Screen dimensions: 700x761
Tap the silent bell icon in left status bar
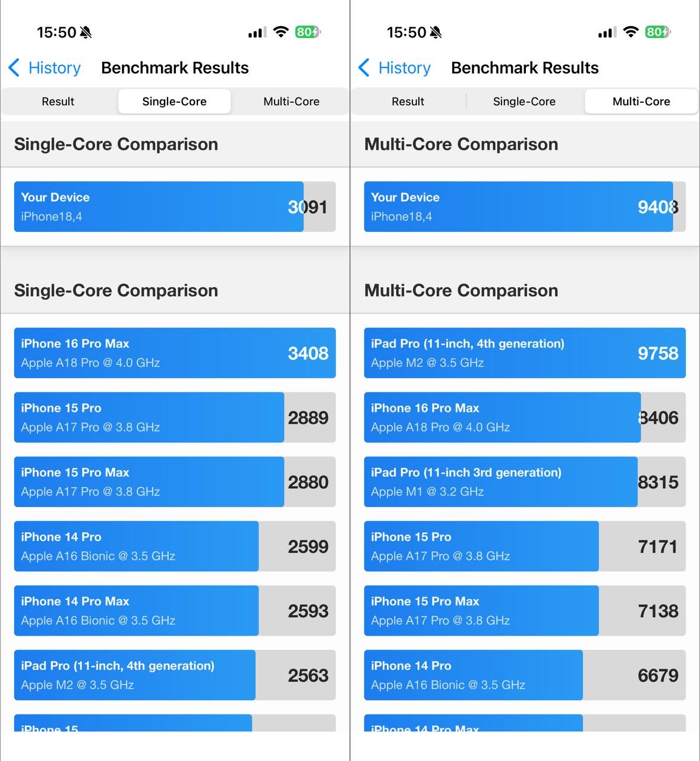(86, 32)
